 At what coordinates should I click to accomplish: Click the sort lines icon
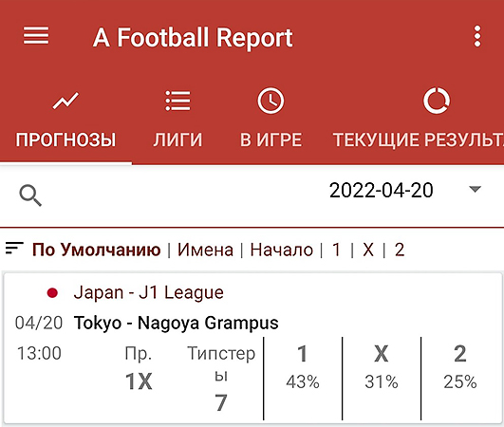tap(14, 248)
